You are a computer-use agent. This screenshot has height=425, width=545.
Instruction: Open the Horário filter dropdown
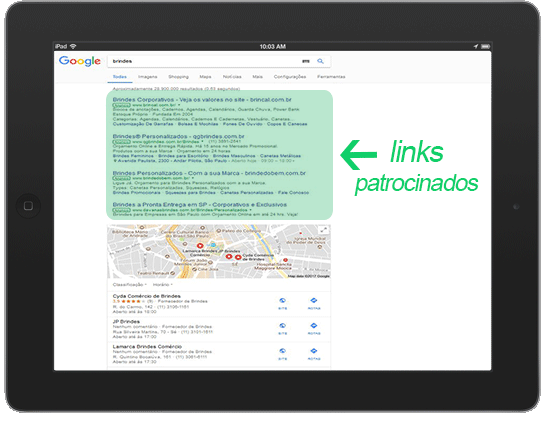(x=162, y=285)
